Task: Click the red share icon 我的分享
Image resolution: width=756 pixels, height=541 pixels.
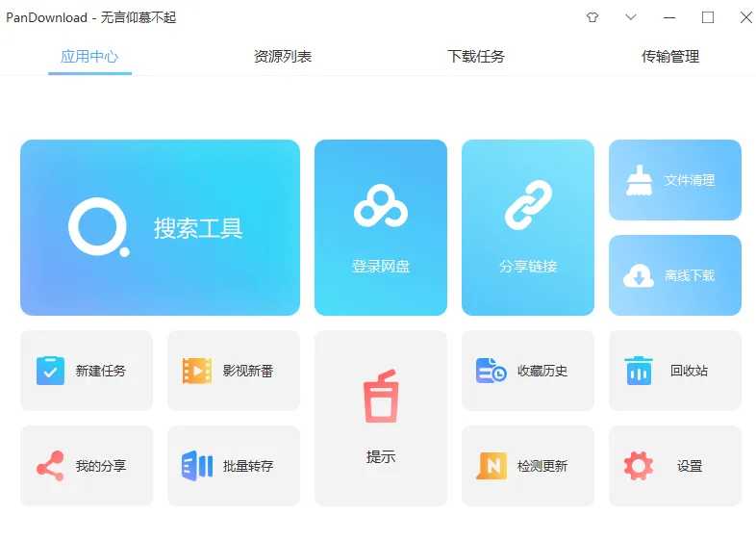Action: coord(50,466)
